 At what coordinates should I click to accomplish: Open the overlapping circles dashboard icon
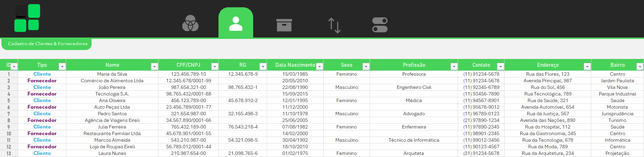190,24
